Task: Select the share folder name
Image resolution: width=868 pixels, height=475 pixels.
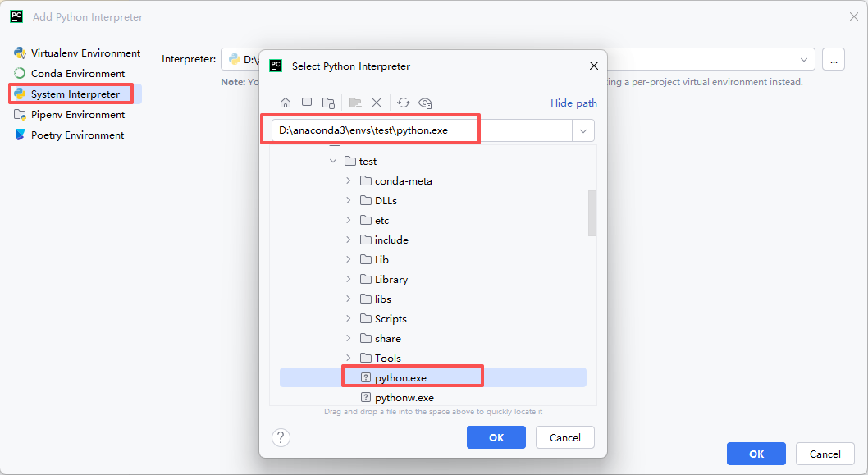Action: tap(387, 339)
